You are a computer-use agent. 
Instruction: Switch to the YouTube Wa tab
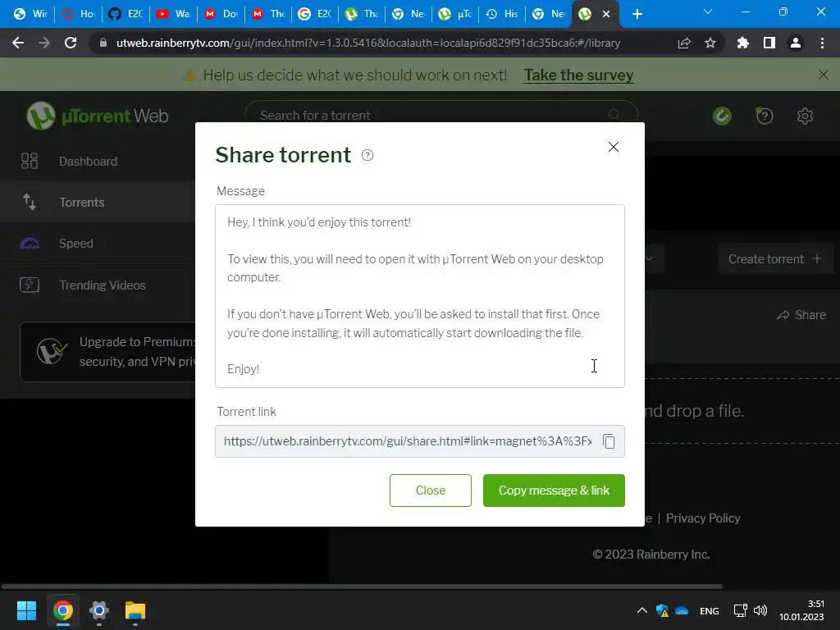[x=172, y=14]
